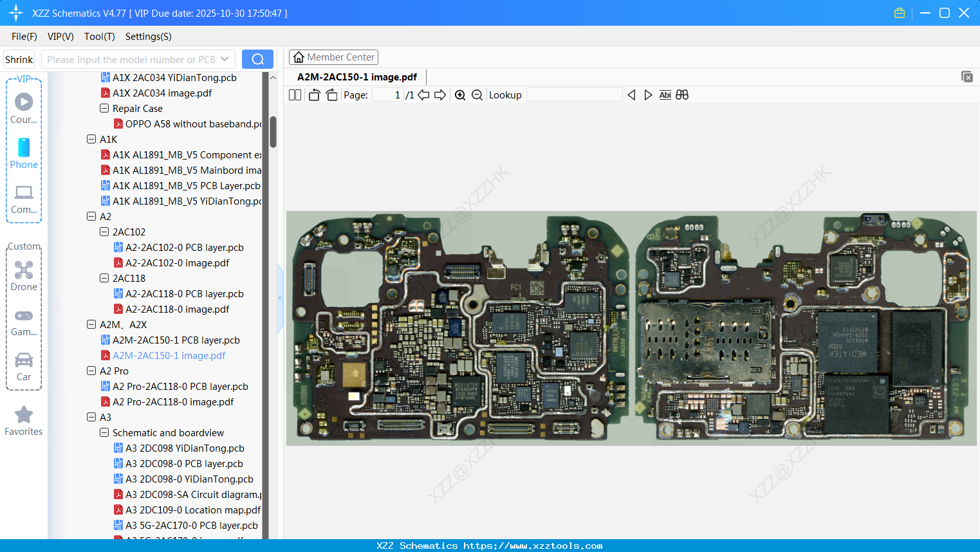Click the blue search magnifier button
The height and width of the screenshot is (552, 980).
tap(257, 59)
